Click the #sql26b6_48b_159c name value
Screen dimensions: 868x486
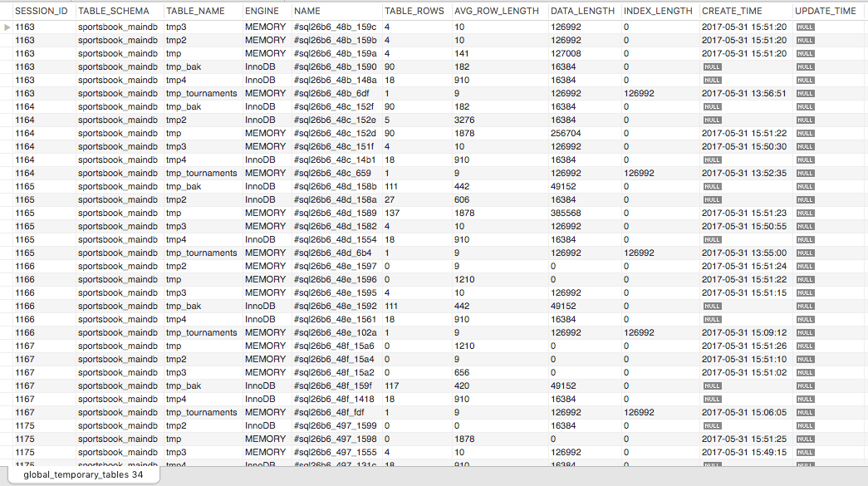(x=334, y=27)
